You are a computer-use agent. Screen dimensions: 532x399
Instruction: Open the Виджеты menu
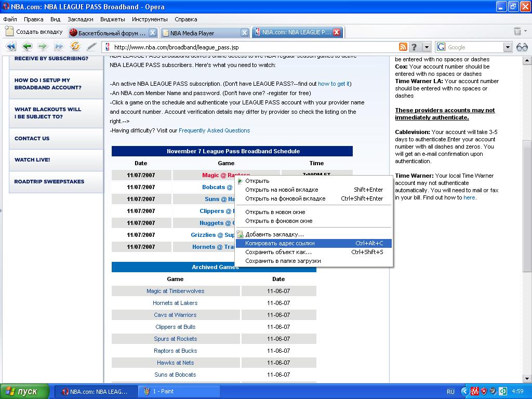pos(113,19)
